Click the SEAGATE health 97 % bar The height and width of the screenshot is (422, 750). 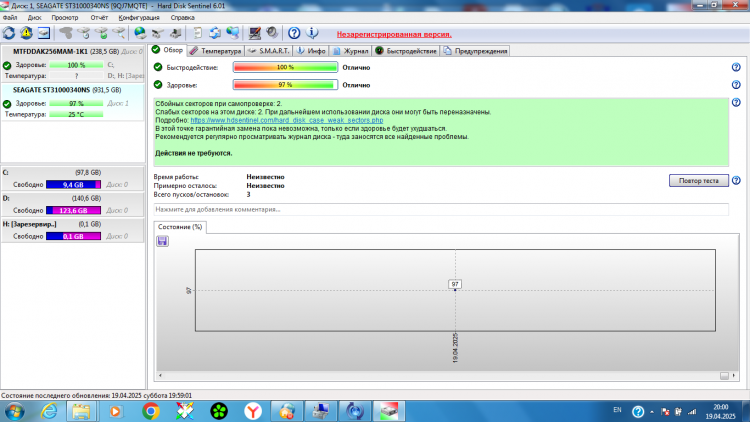tap(76, 103)
